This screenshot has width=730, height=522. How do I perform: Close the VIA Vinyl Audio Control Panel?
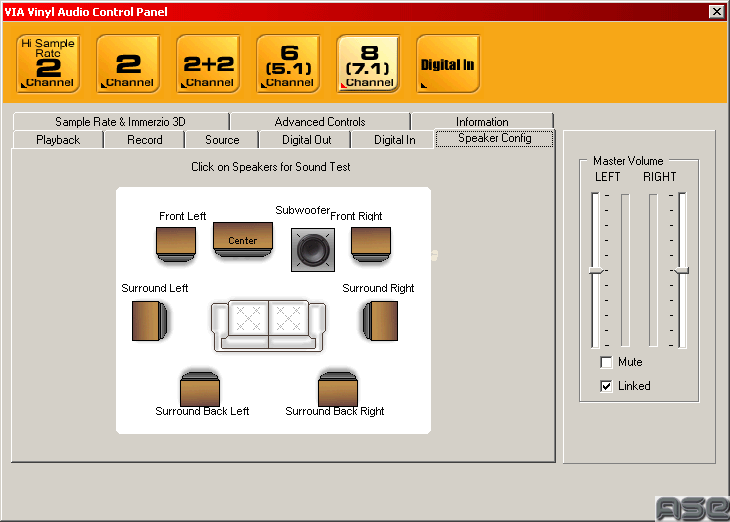pyautogui.click(x=716, y=11)
